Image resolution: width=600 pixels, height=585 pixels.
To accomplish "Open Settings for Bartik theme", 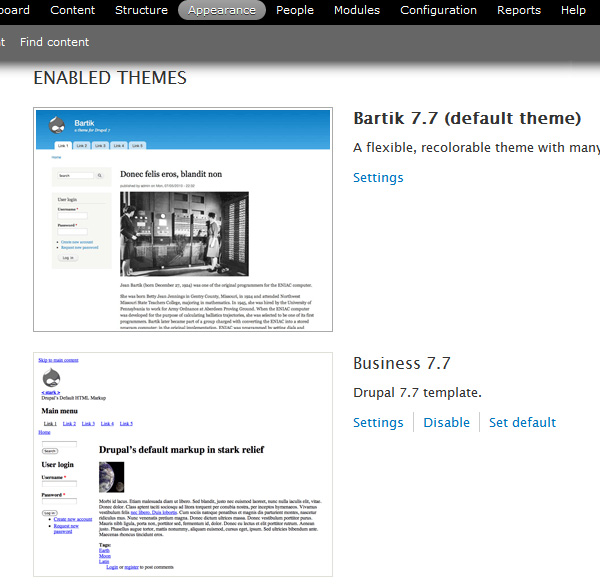I will click(x=378, y=178).
